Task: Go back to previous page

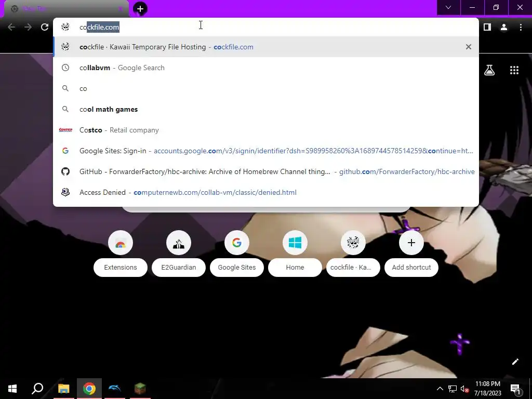Action: pos(11,27)
